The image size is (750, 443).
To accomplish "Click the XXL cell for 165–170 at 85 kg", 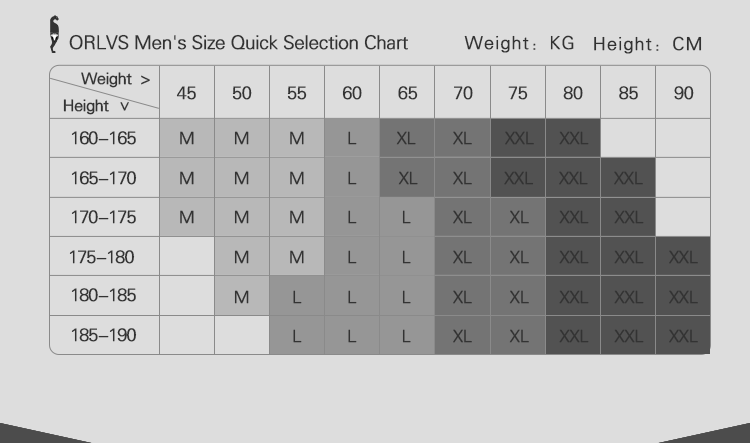I will pyautogui.click(x=628, y=178).
